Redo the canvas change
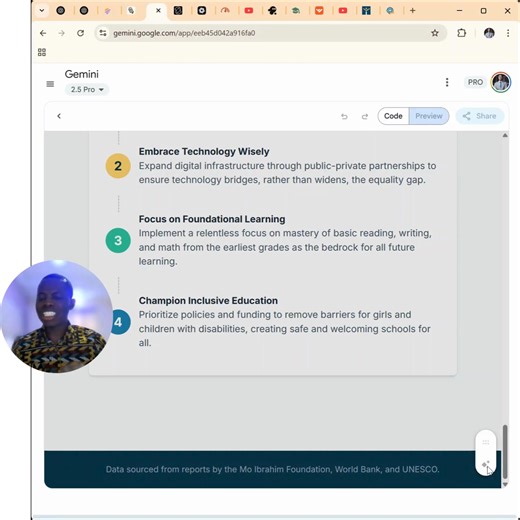520x520 pixels. point(365,116)
